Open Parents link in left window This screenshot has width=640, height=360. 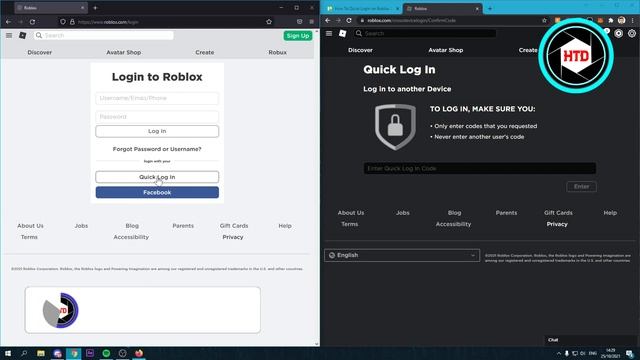183,226
